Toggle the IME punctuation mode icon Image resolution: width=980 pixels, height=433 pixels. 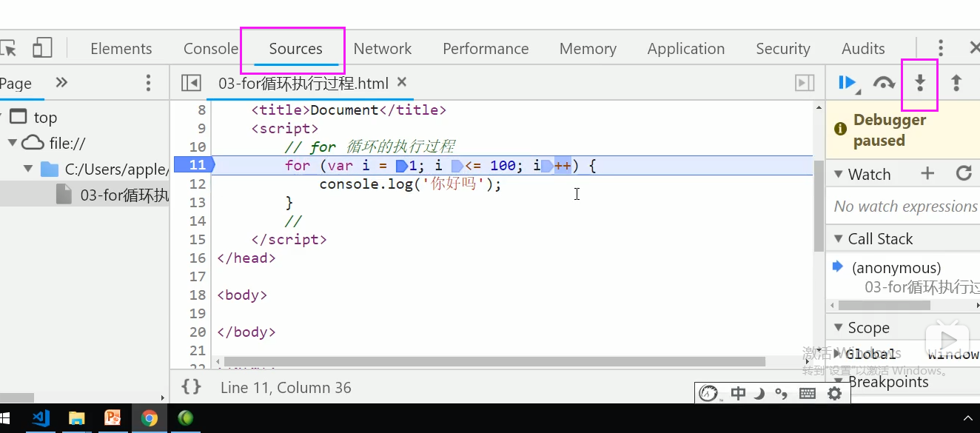tap(781, 393)
